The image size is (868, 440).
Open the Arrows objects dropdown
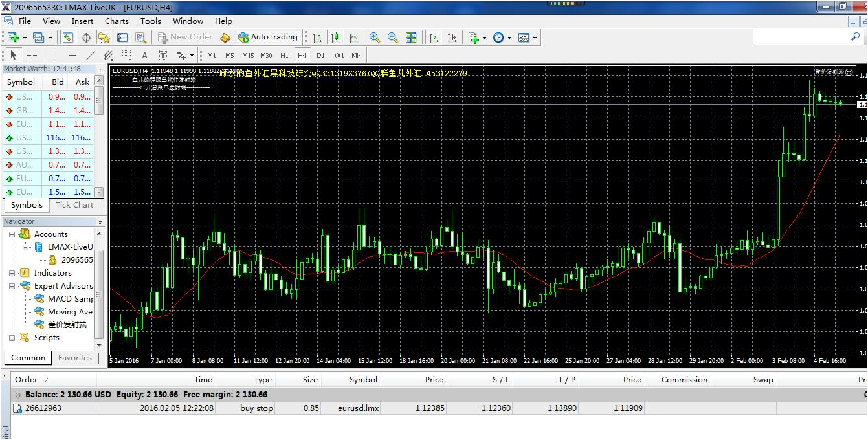pyautogui.click(x=192, y=55)
